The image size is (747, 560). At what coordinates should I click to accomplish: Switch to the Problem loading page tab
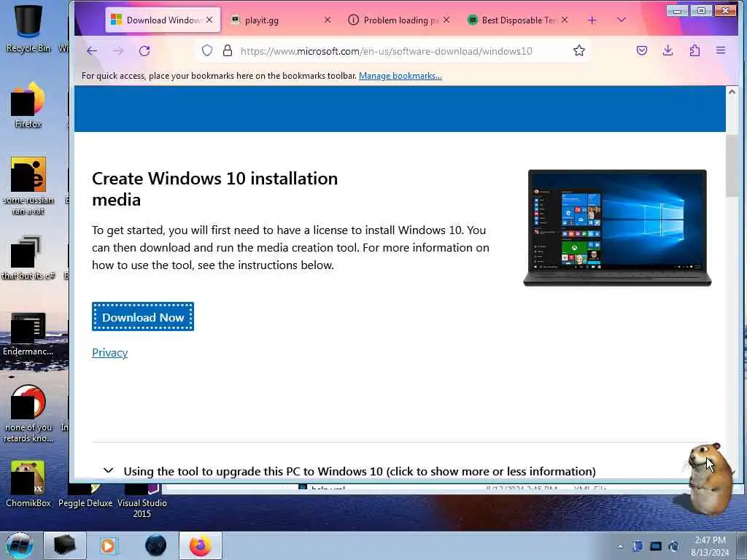pos(398,20)
